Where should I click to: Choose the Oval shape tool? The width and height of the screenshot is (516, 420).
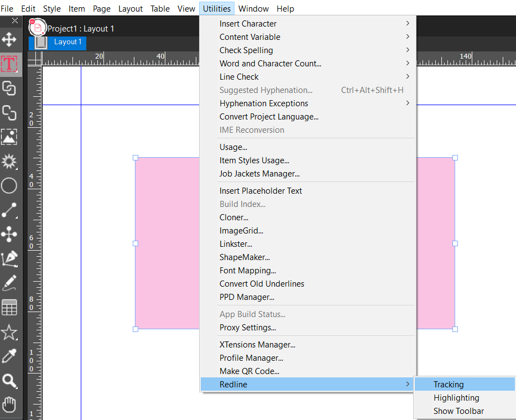9,185
